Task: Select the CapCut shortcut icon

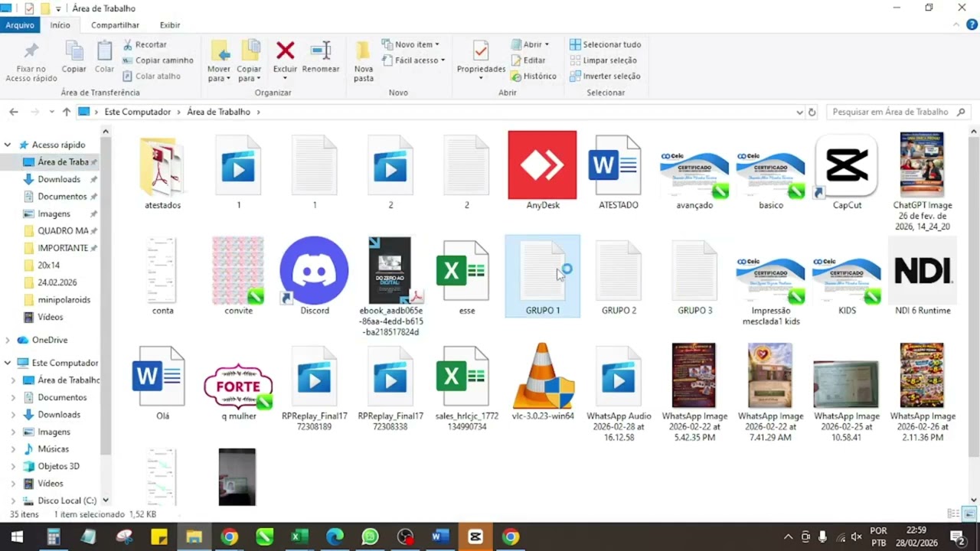Action: click(x=847, y=165)
